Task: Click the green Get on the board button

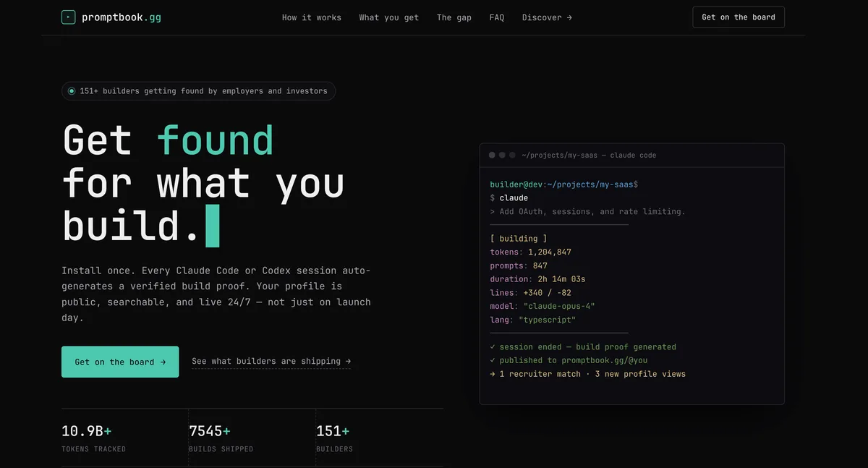Action: click(x=120, y=362)
